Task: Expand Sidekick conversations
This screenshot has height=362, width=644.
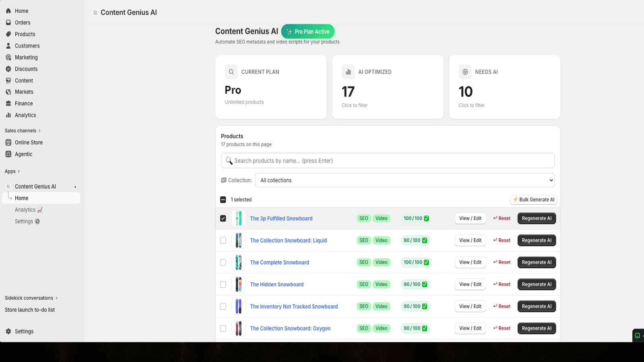Action: pyautogui.click(x=31, y=298)
